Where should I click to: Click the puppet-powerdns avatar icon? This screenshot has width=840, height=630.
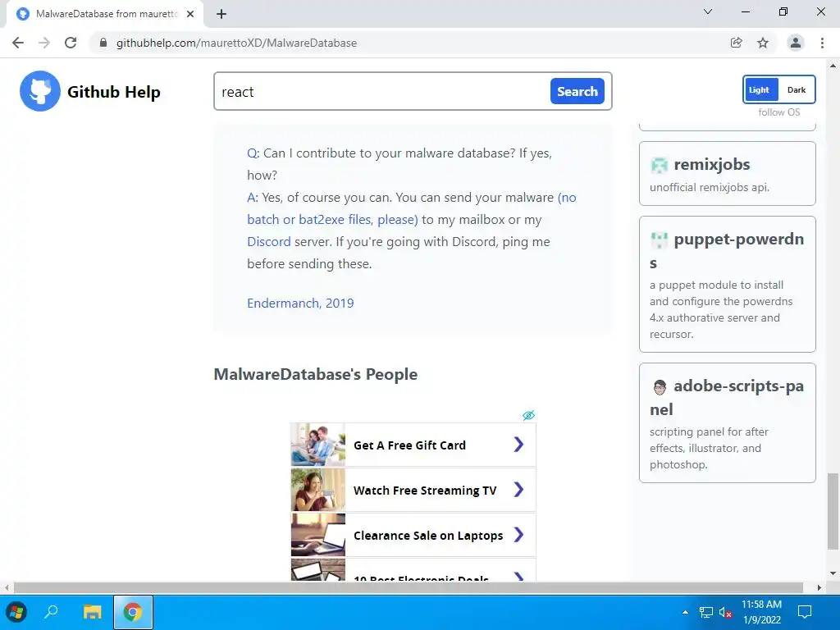point(659,240)
